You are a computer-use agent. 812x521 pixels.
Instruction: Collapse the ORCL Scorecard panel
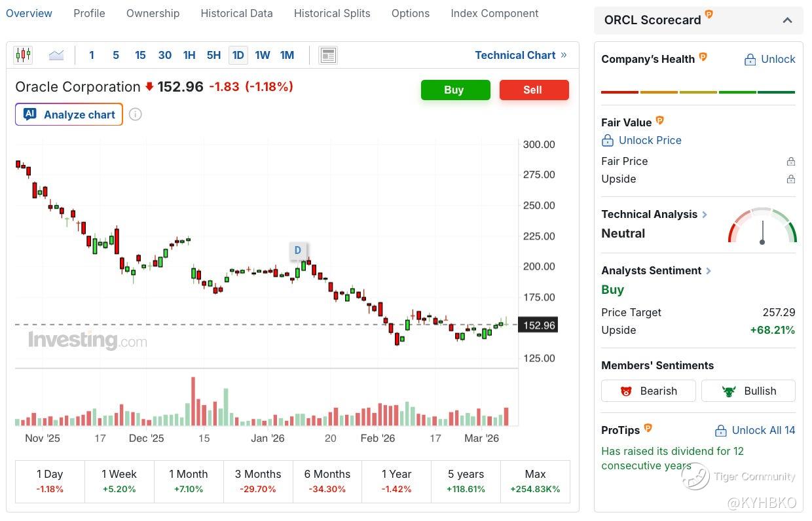click(788, 20)
